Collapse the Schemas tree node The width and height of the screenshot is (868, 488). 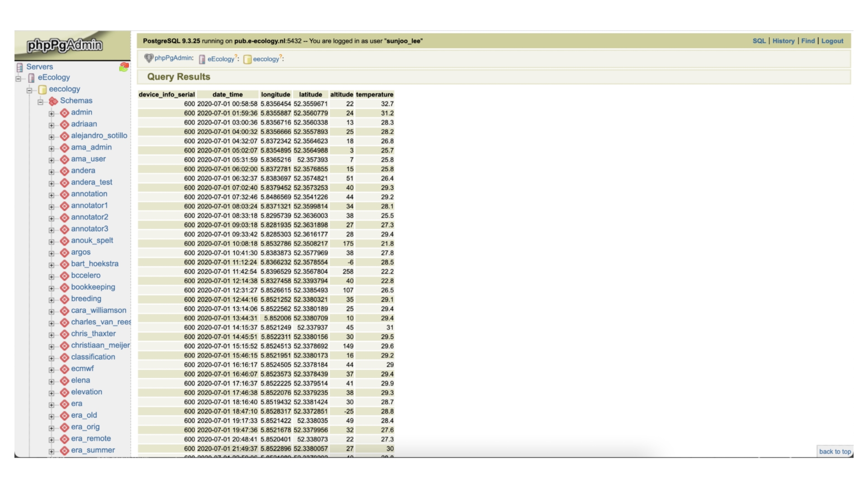40,102
